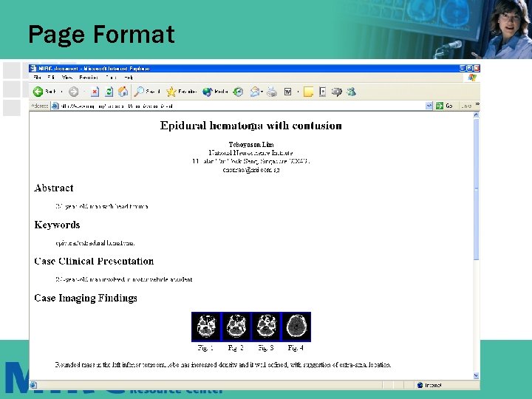
Task: Click the Go button
Action: click(x=444, y=106)
